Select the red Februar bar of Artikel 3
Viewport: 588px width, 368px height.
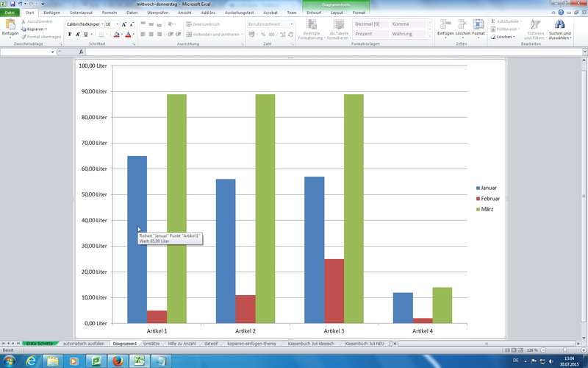point(334,291)
